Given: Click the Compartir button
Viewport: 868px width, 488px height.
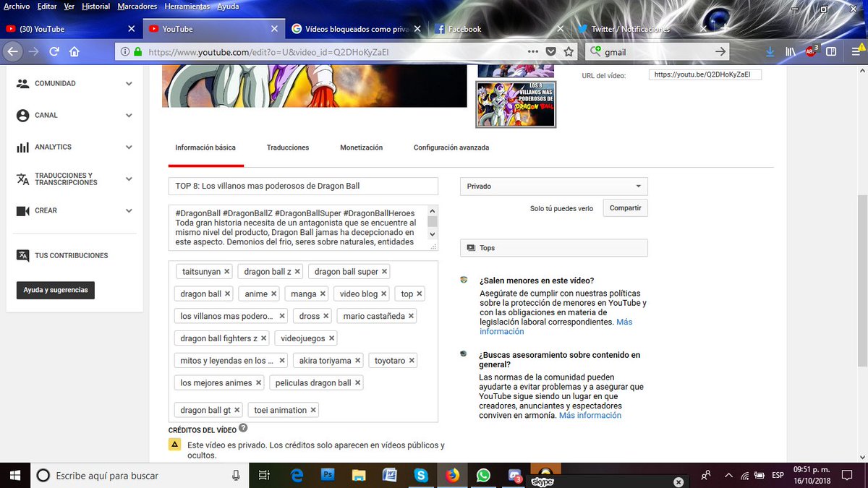Looking at the screenshot, I should [625, 207].
